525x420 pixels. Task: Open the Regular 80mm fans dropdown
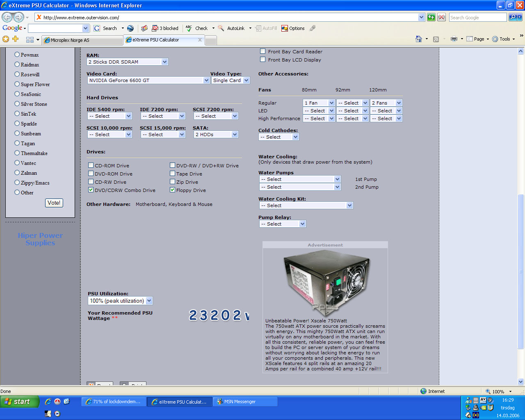(319, 103)
